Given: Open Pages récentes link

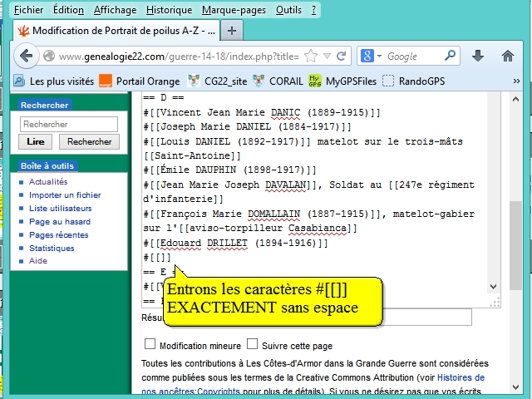Looking at the screenshot, I should click(x=59, y=234).
